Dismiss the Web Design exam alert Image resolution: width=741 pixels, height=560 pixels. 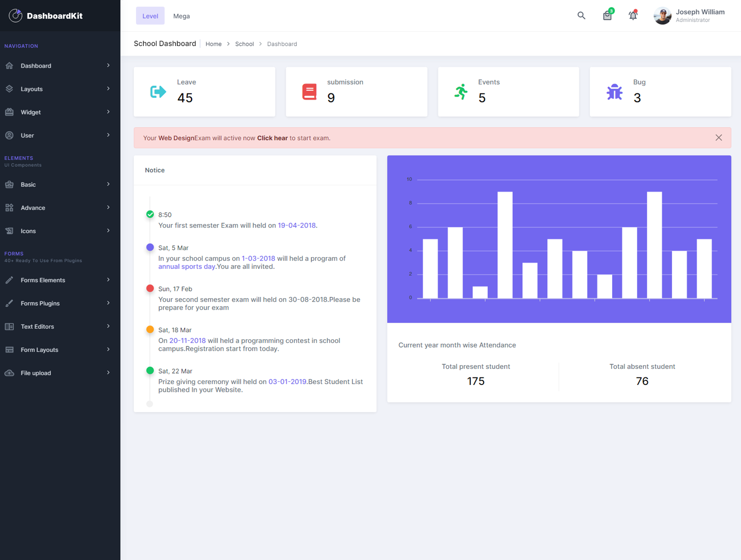[x=719, y=138]
